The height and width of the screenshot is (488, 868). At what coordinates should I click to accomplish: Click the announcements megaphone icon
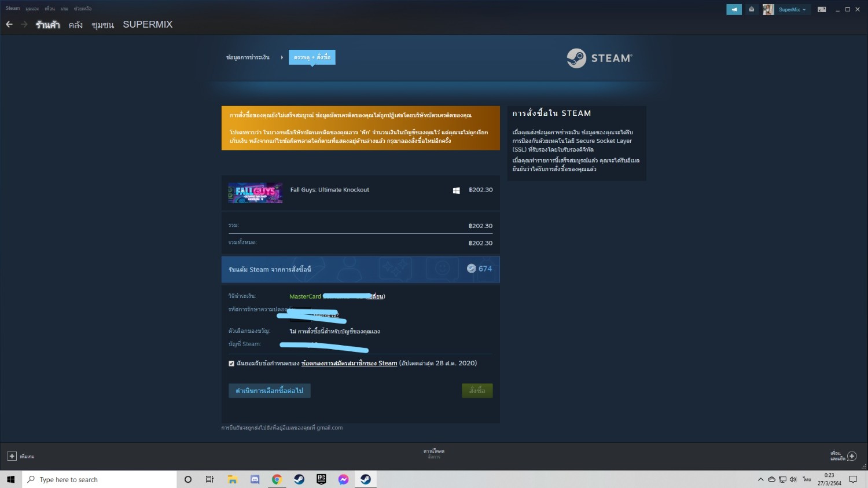[734, 9]
